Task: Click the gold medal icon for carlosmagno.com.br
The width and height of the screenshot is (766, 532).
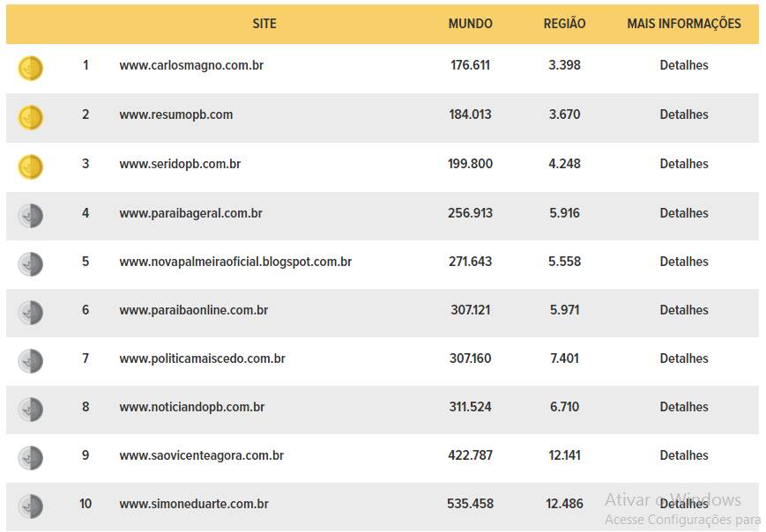Action: pos(30,68)
